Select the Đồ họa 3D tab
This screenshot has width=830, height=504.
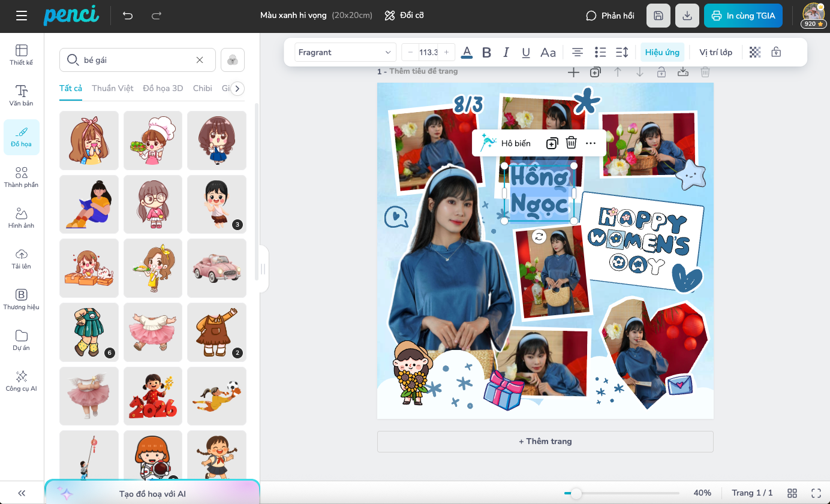[x=163, y=88]
